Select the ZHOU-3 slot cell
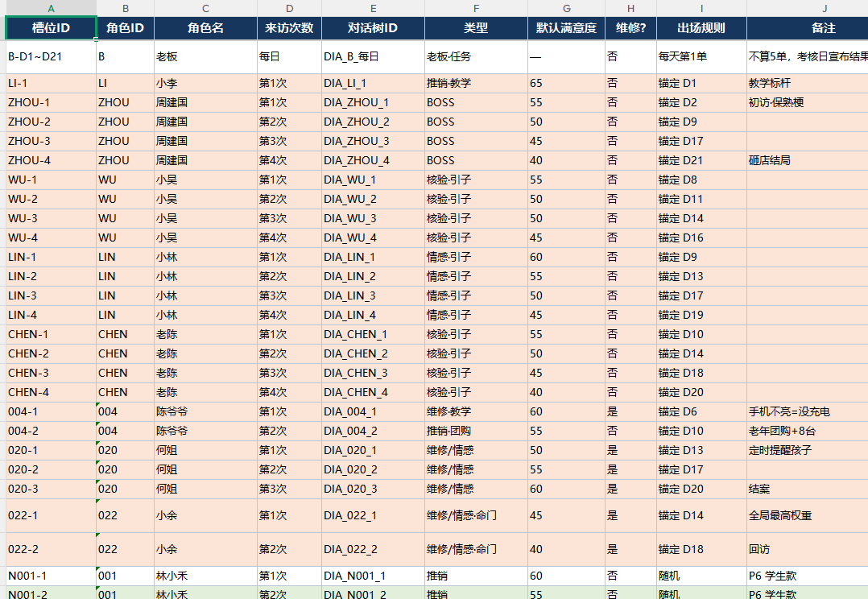Viewport: 868px width, 599px height. coord(51,141)
